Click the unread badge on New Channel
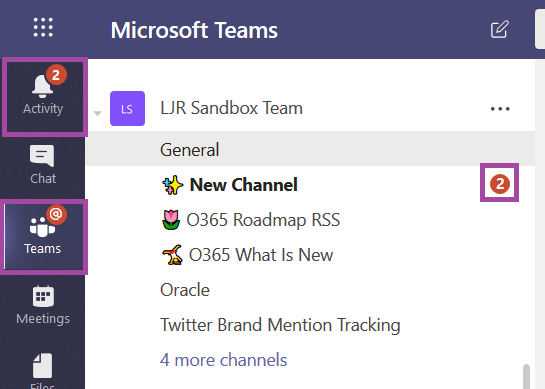The width and height of the screenshot is (545, 389). [x=500, y=184]
